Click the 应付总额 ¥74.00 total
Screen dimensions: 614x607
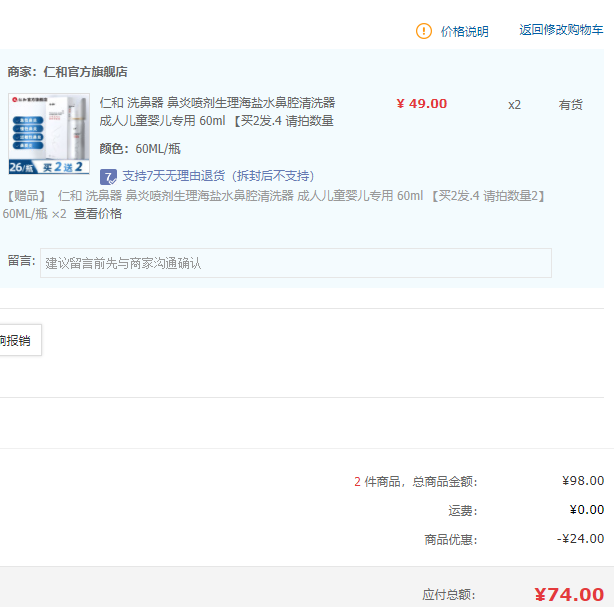tap(569, 594)
